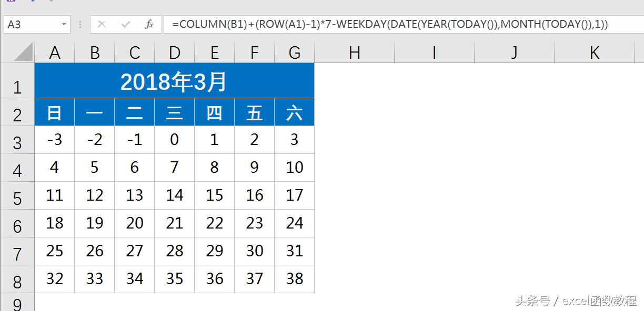Select column K header
Image resolution: width=644 pixels, height=311 pixels.
[595, 52]
